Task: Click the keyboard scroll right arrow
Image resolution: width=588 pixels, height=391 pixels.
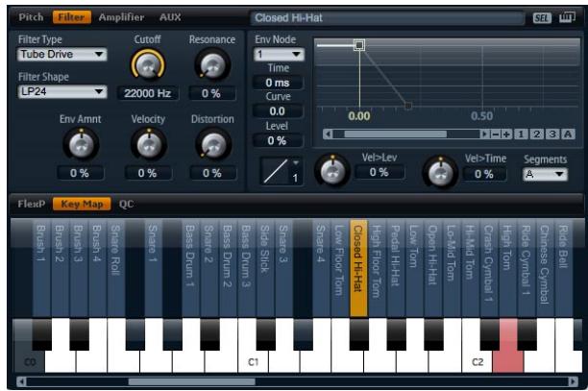Action: pos(573,382)
